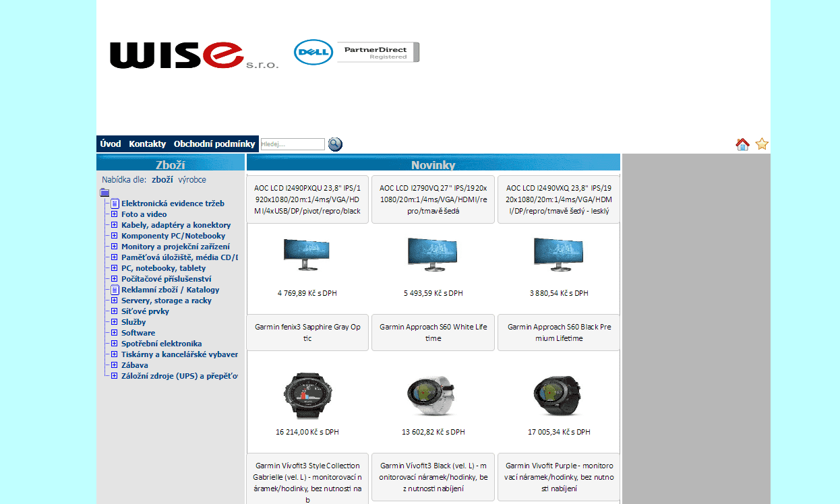Switch listing to zboží

tap(162, 180)
